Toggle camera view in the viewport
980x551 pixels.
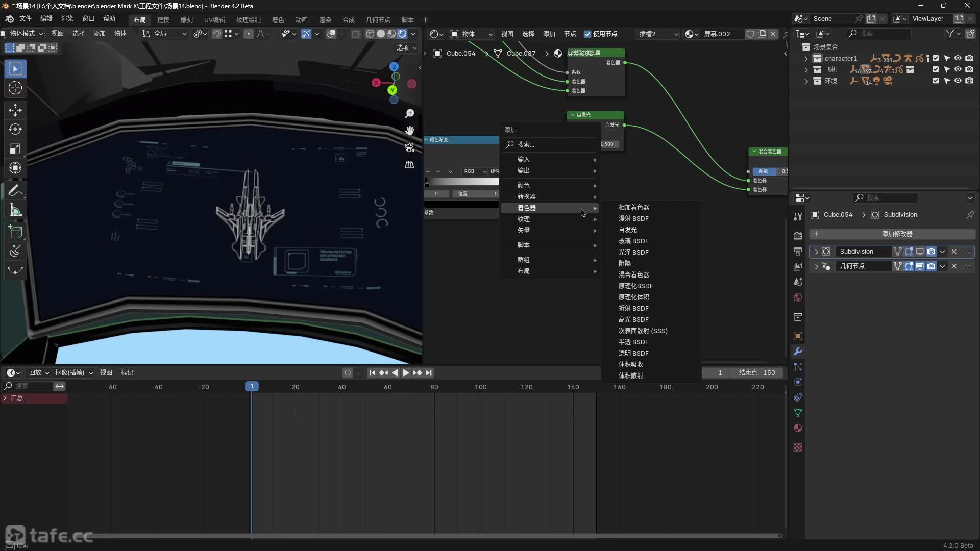(409, 147)
